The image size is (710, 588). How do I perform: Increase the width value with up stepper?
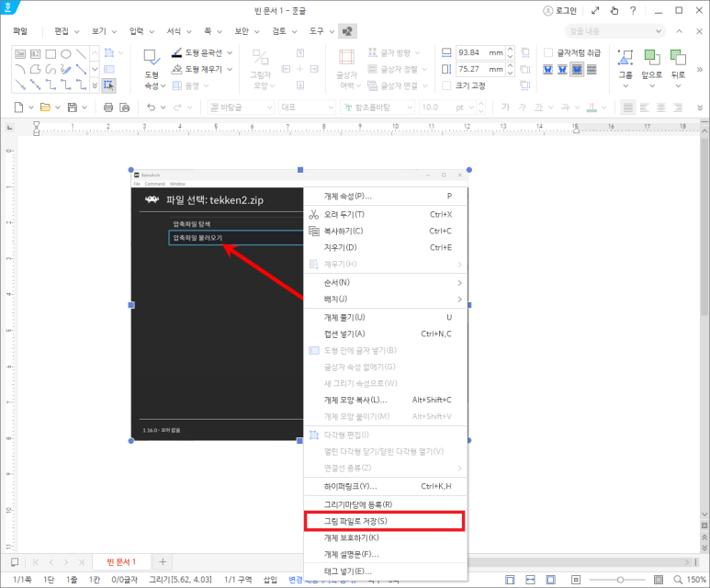tap(511, 50)
